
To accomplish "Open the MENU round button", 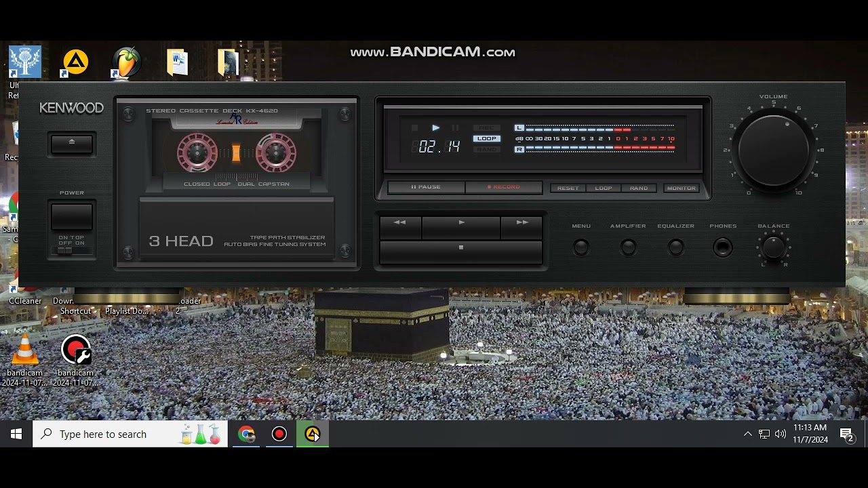I will (581, 248).
